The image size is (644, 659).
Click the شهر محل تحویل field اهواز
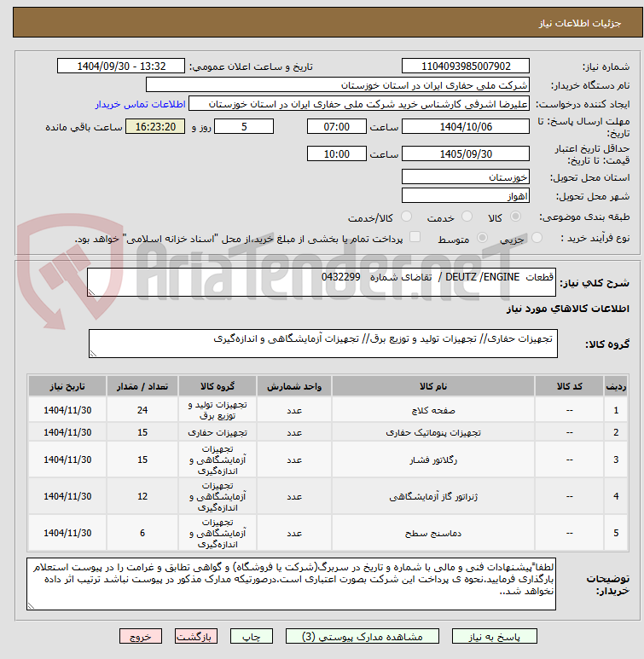tap(465, 196)
